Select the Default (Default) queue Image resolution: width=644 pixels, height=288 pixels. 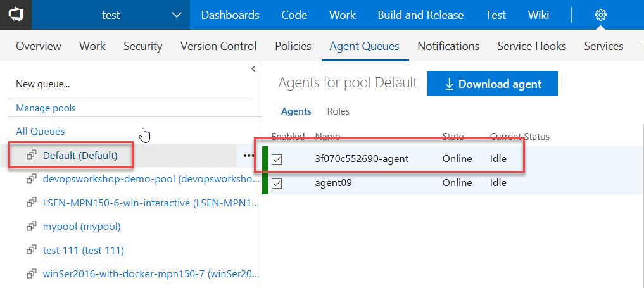tap(80, 156)
